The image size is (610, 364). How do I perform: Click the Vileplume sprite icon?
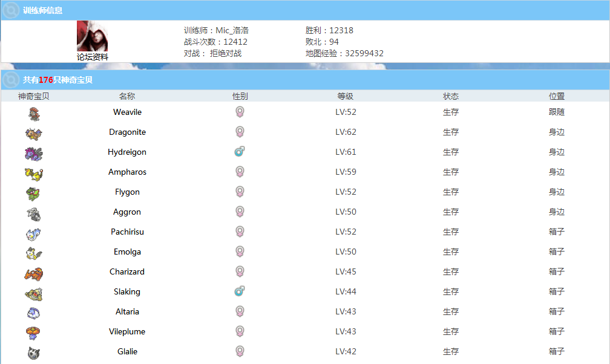click(x=34, y=333)
